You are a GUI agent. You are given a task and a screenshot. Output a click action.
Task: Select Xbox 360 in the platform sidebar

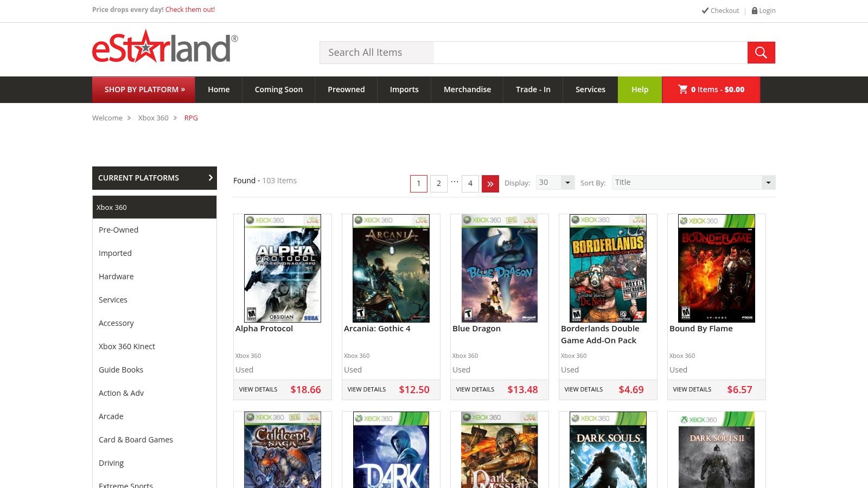click(x=155, y=207)
